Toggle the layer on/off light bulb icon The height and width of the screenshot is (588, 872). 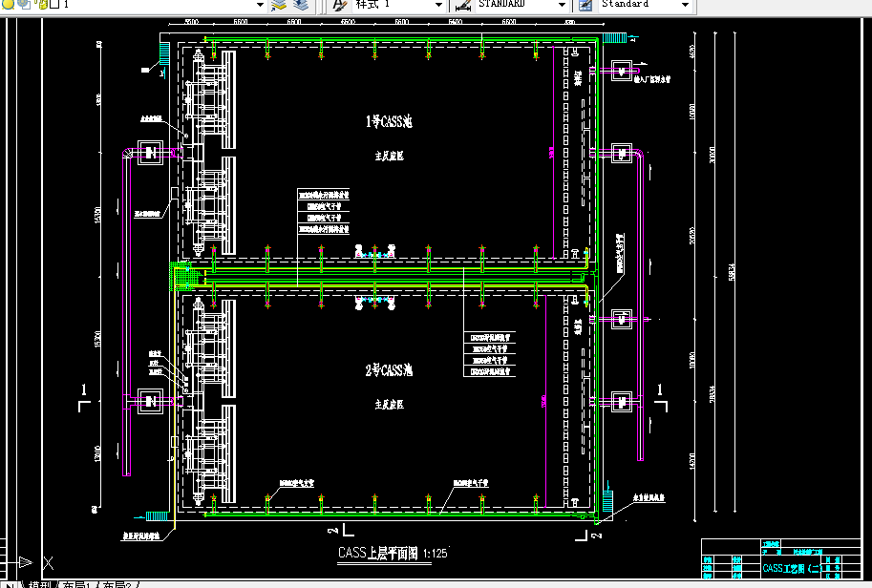[8, 4]
